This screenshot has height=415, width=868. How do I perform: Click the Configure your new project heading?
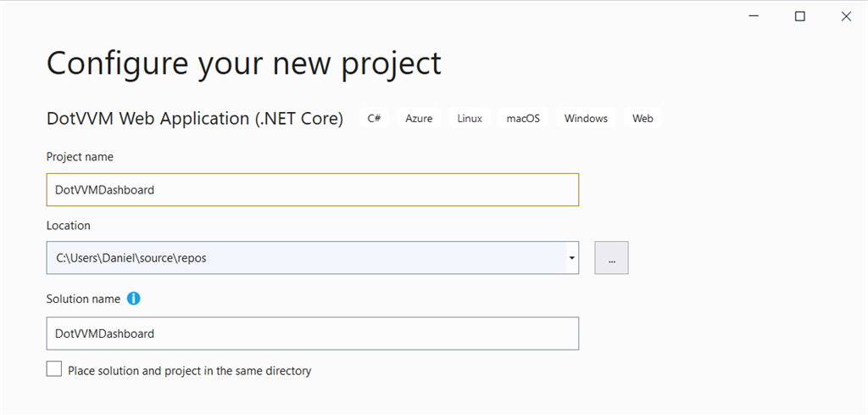[244, 63]
